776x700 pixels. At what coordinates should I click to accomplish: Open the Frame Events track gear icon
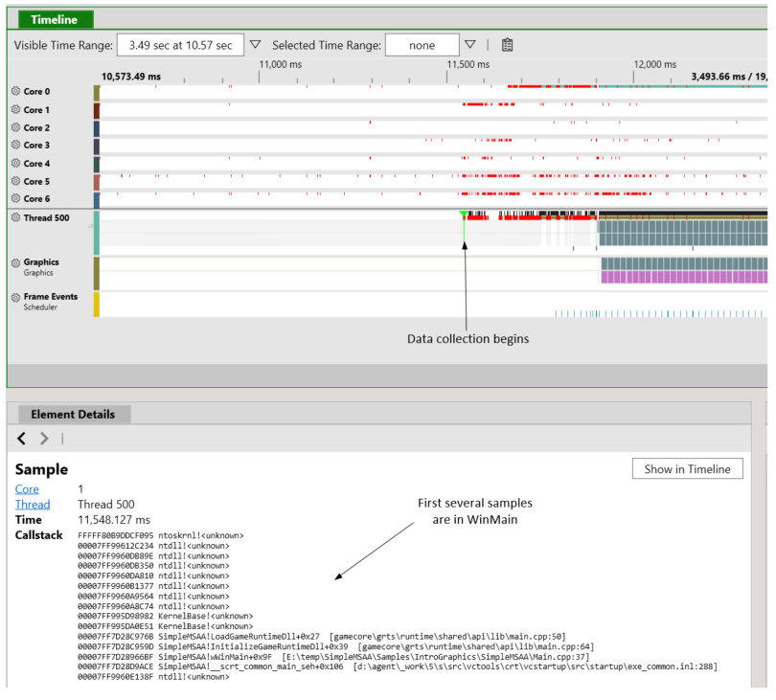click(16, 297)
